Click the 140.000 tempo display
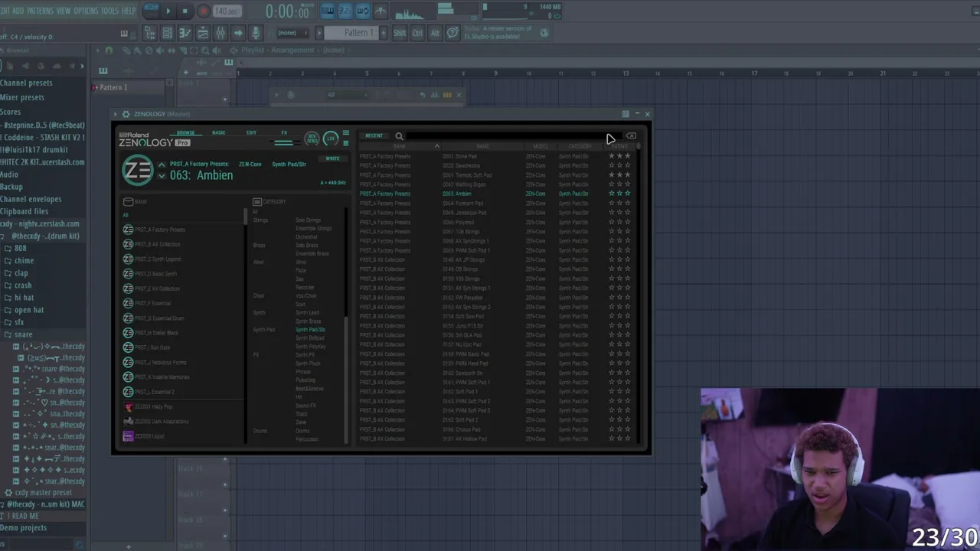This screenshot has width=980, height=551. coord(227,11)
